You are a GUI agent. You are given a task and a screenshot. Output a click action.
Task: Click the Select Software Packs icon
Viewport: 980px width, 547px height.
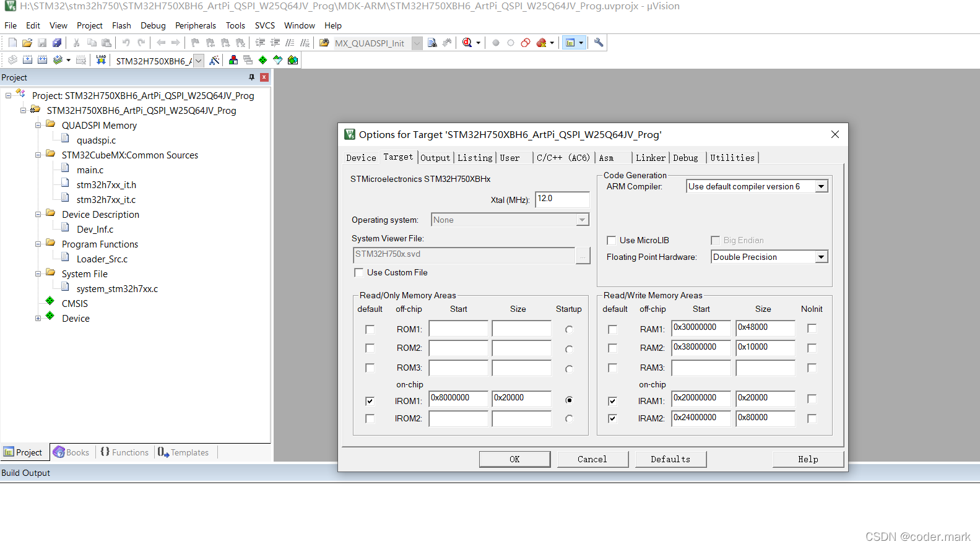(x=278, y=60)
